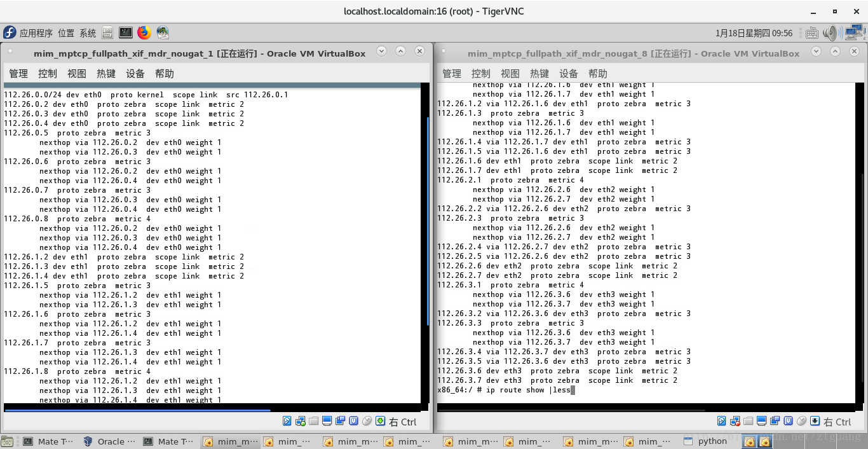Image resolution: width=868 pixels, height=449 pixels.
Task: Click '112.26.1.8 proto zebra metric 4' line
Action: (78, 371)
